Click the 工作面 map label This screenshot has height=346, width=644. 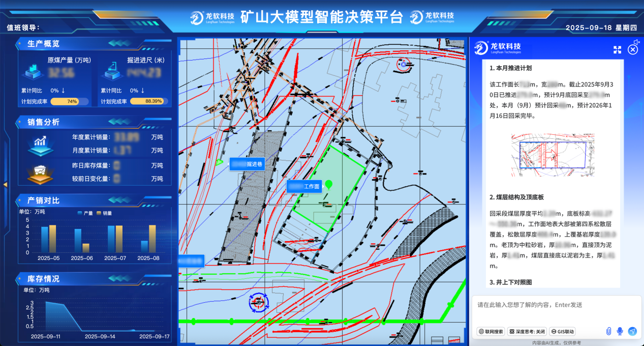tap(304, 187)
